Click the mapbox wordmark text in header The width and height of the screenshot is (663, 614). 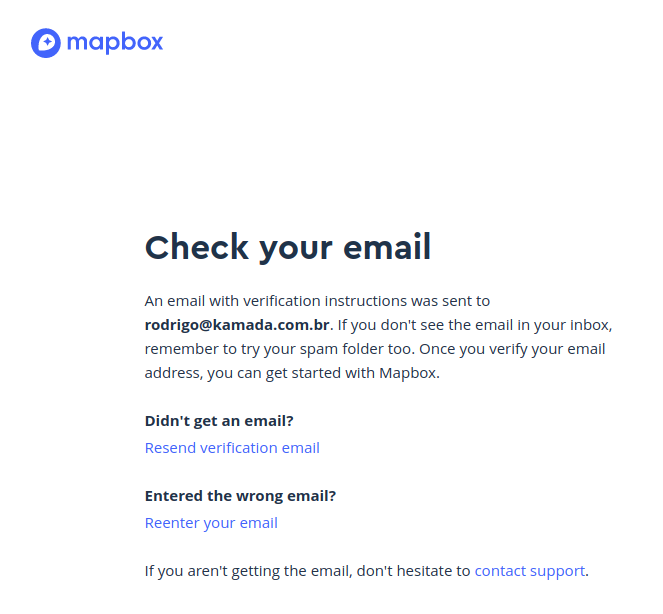tap(114, 42)
